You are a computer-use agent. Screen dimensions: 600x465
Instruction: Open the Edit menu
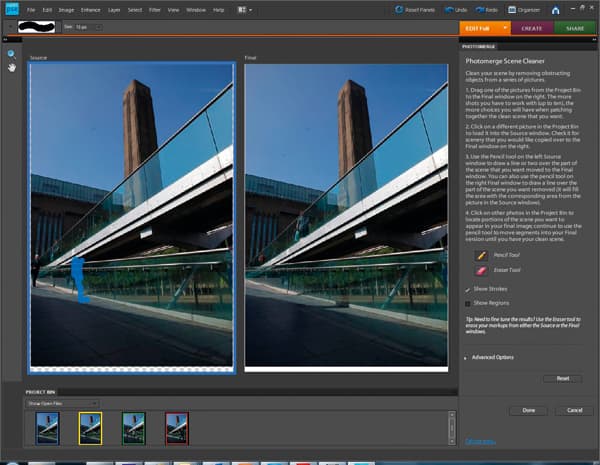[x=47, y=10]
